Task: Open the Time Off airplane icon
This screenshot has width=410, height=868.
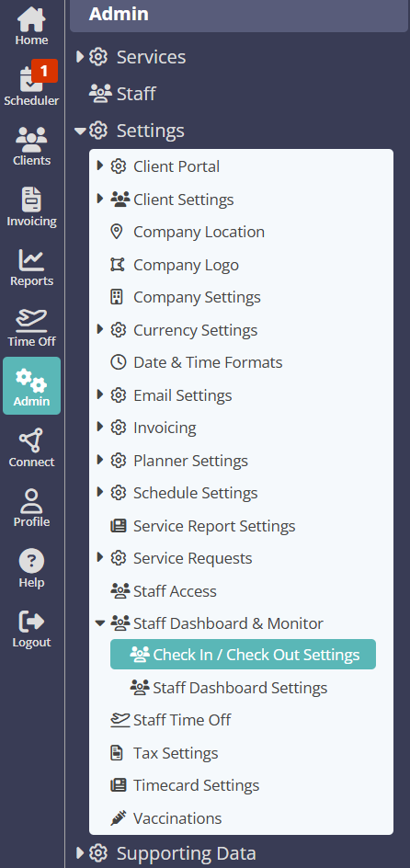Action: tap(31, 319)
